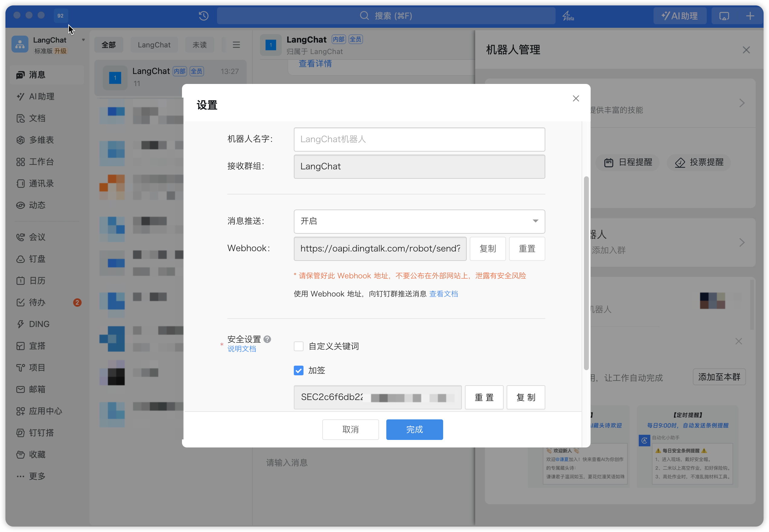
Task: Click the settings dialog scrollbar
Action: pos(586,273)
